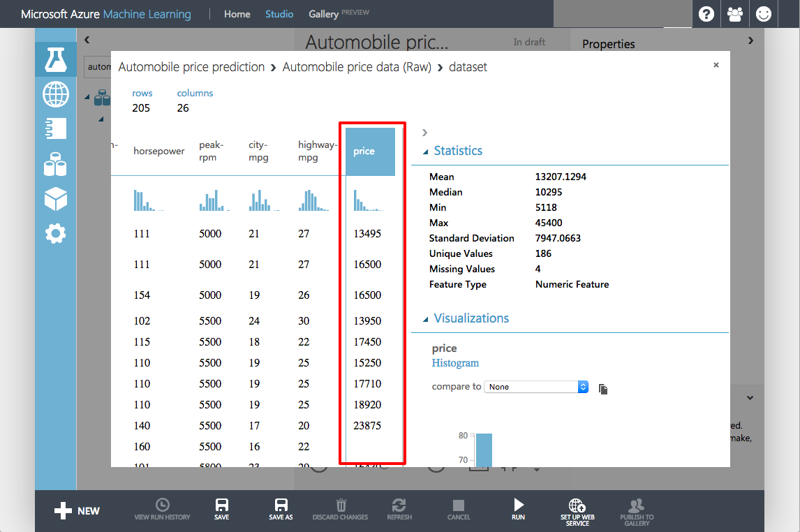Open the 'compare to' dropdown

[536, 387]
